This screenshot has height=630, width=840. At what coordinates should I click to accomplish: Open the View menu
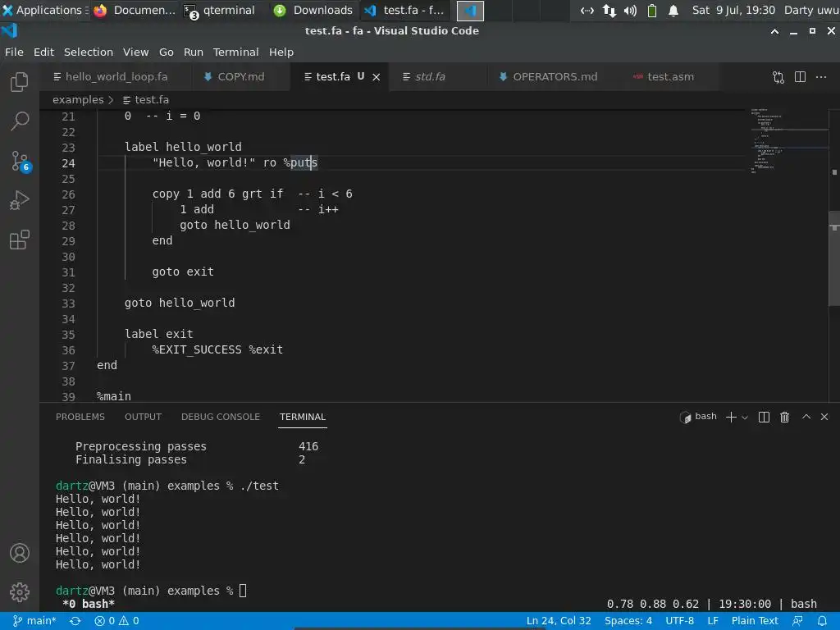click(x=135, y=52)
